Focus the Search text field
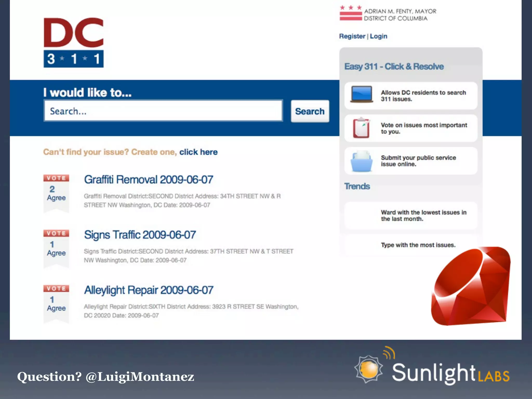Image resolution: width=532 pixels, height=399 pixels. pos(163,111)
